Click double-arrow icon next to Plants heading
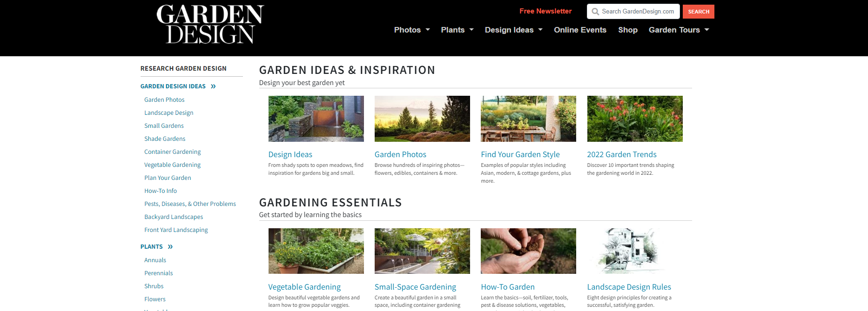Image resolution: width=868 pixels, height=311 pixels. pos(170,247)
